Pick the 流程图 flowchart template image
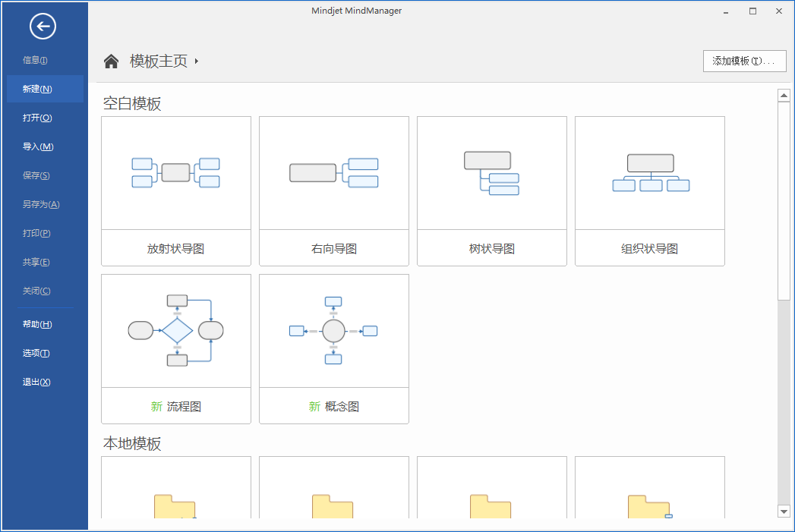Viewport: 795px width, 532px height. click(x=176, y=330)
